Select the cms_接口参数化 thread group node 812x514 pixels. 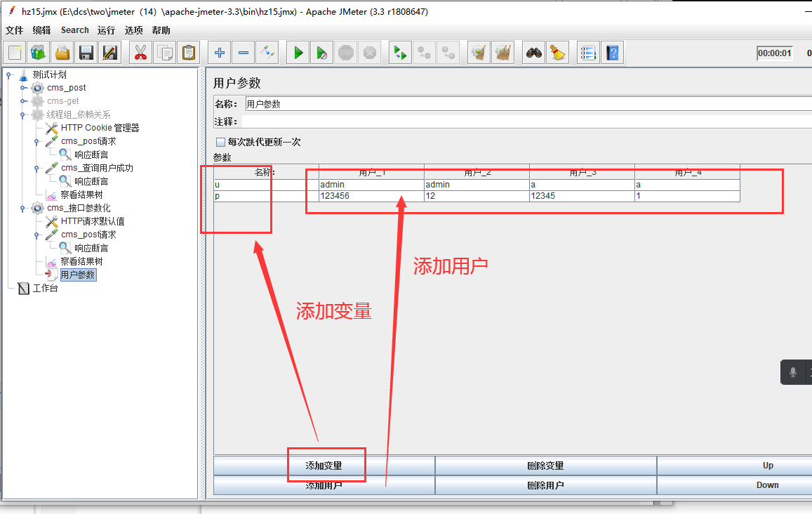pyautogui.click(x=79, y=208)
